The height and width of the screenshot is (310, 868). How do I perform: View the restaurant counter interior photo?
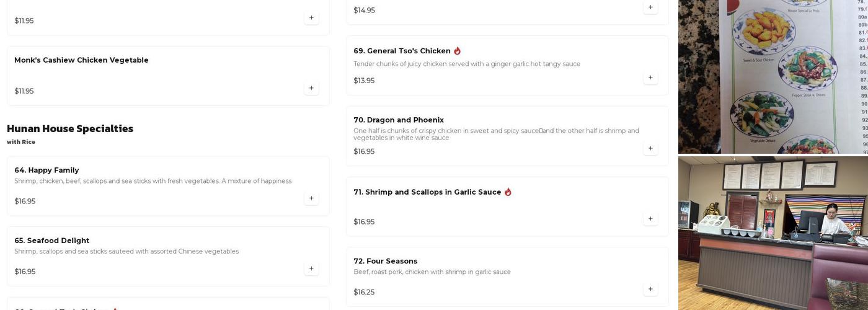(x=773, y=233)
